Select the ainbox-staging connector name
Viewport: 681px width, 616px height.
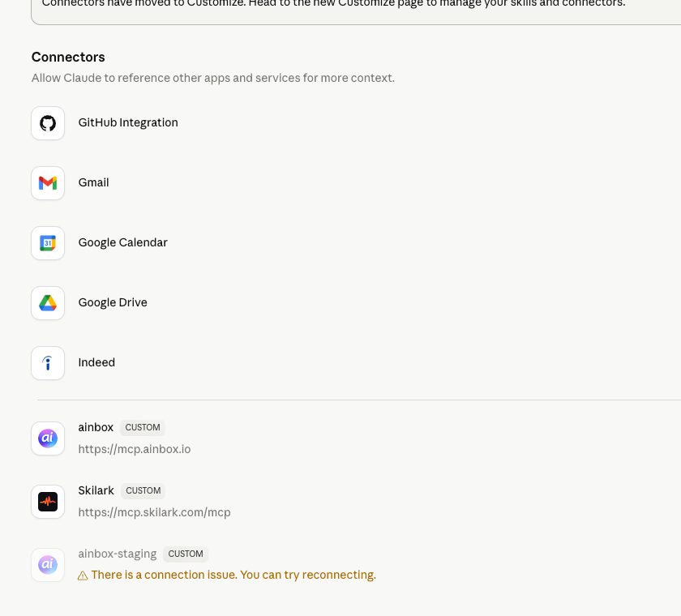point(117,554)
